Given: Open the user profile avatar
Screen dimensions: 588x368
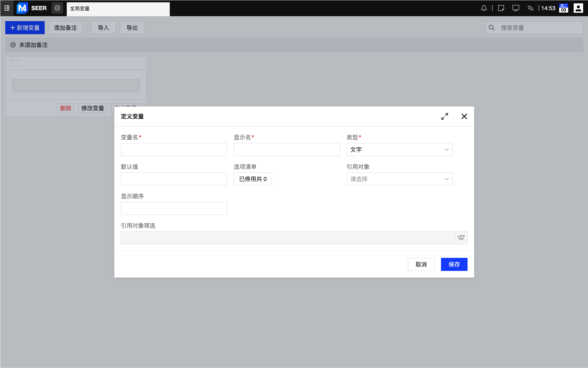Looking at the screenshot, I should (578, 8).
